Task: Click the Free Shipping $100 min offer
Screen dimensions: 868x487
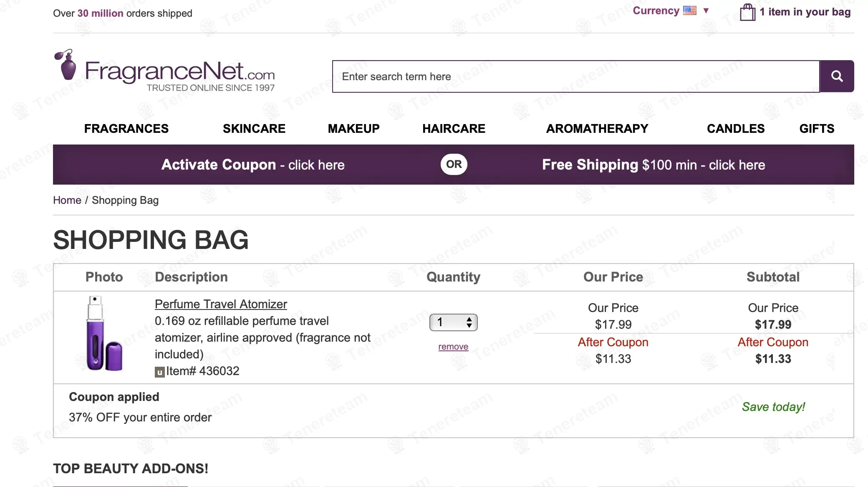Action: (x=654, y=165)
